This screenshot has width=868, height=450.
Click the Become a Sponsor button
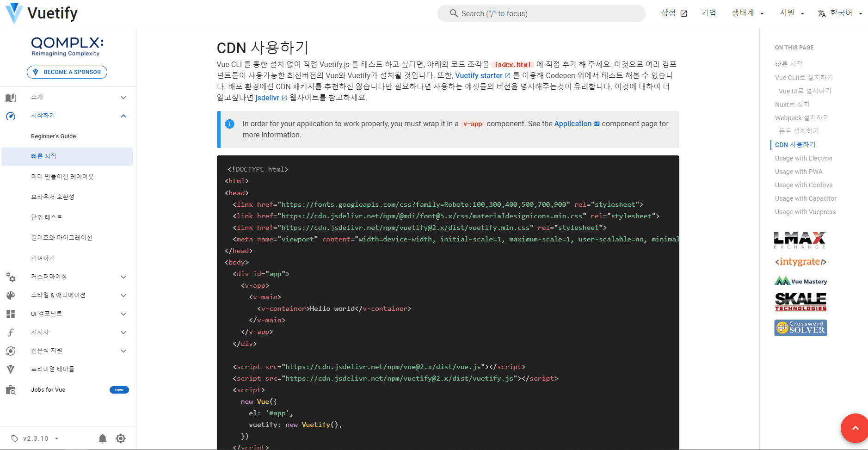pos(67,72)
